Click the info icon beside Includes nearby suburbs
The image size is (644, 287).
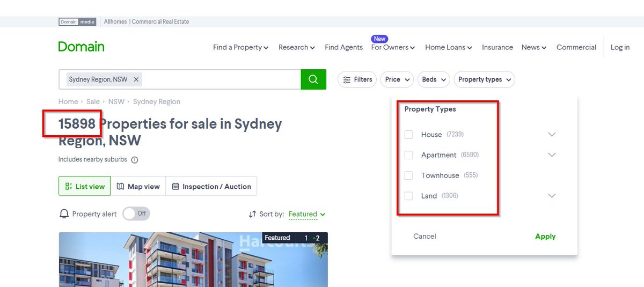pyautogui.click(x=135, y=160)
